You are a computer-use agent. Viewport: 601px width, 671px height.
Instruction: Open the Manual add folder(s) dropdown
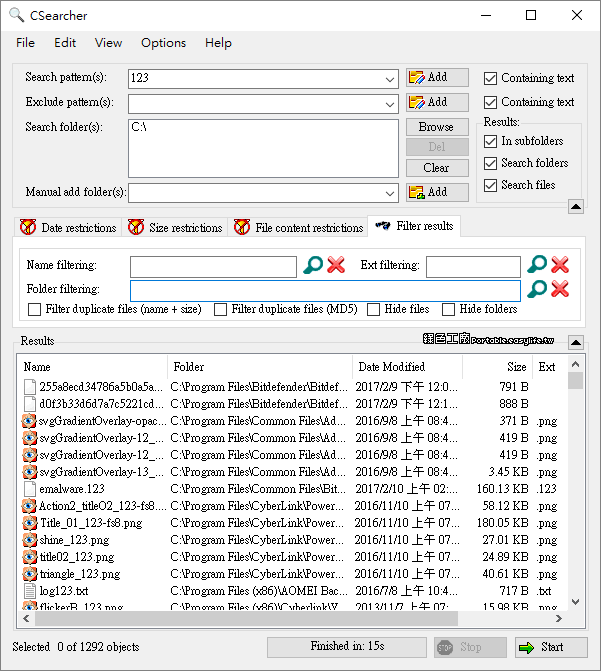(x=390, y=193)
